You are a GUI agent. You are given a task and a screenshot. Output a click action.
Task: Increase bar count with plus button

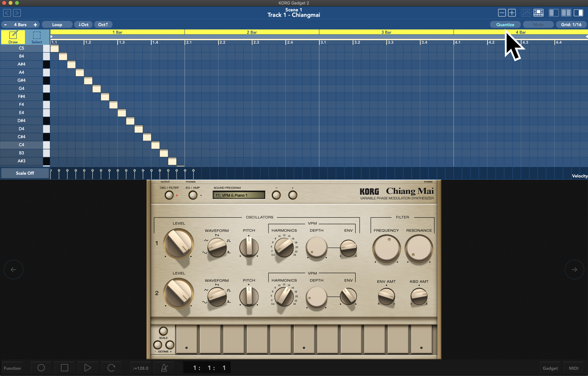click(35, 24)
